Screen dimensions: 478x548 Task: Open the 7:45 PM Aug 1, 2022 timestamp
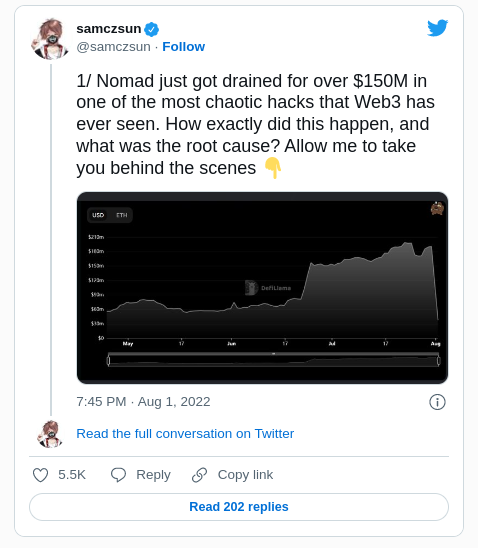143,402
